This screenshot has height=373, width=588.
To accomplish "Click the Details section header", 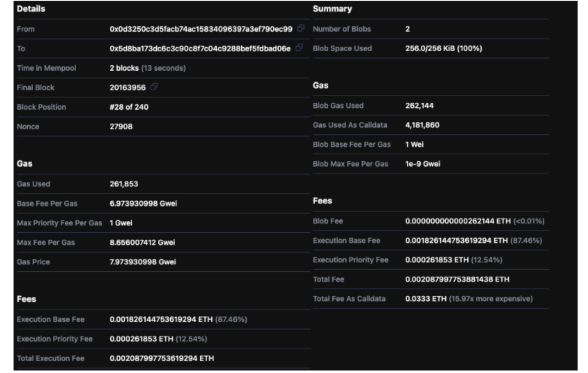I will point(30,8).
